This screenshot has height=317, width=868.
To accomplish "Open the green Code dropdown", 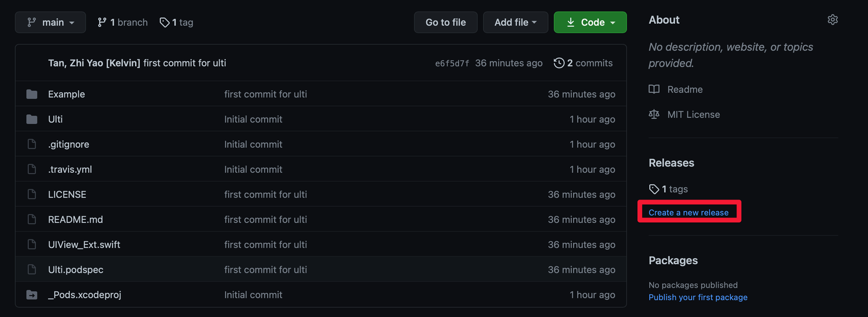I will point(590,23).
